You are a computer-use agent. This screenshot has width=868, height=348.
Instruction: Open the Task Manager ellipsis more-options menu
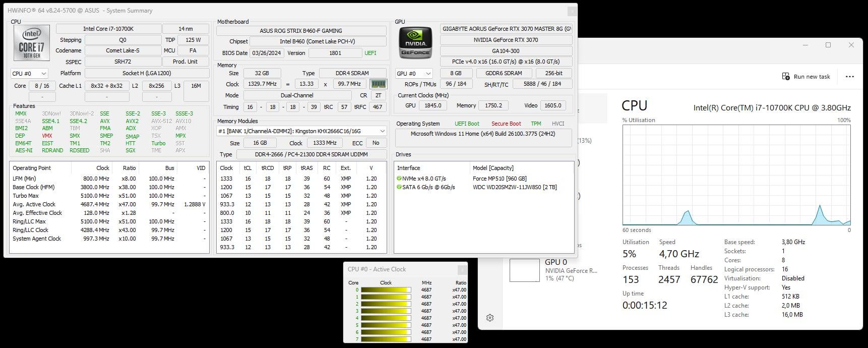850,77
